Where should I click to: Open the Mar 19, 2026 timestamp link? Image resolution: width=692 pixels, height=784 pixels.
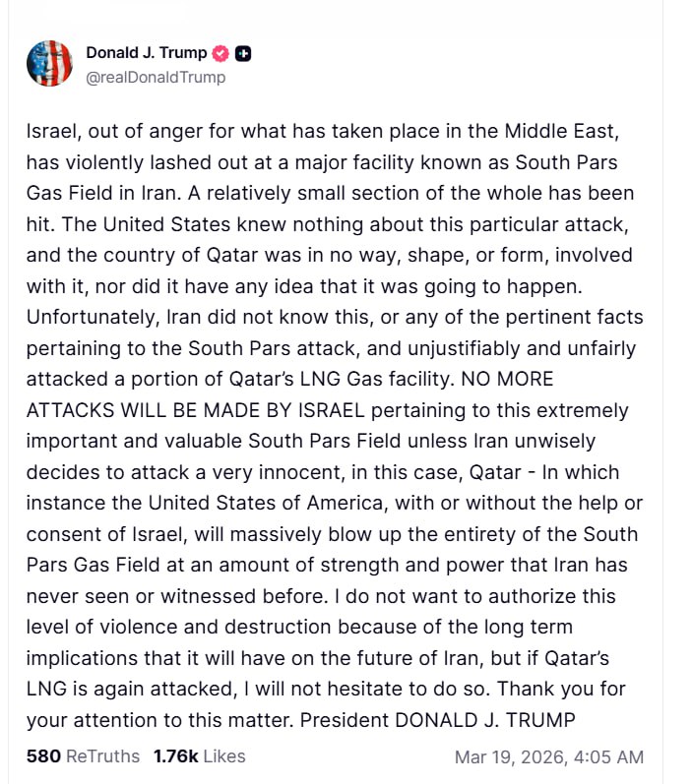click(548, 756)
